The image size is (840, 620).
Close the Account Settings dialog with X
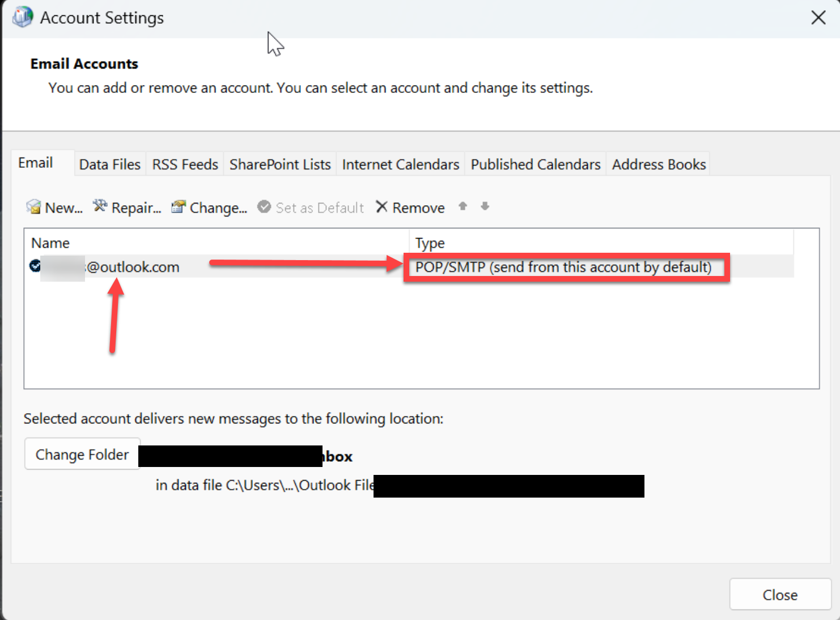[x=818, y=18]
